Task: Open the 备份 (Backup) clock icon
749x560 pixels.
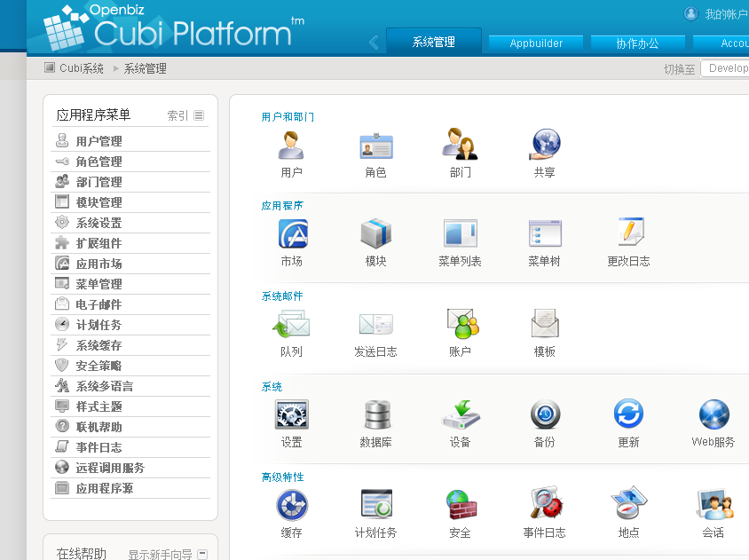Action: point(545,414)
